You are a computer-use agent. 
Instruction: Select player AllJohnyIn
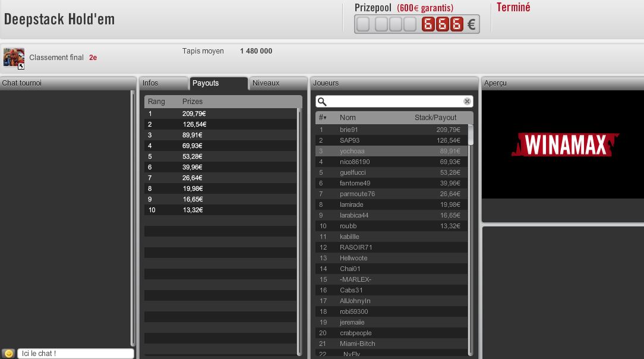pyautogui.click(x=392, y=300)
